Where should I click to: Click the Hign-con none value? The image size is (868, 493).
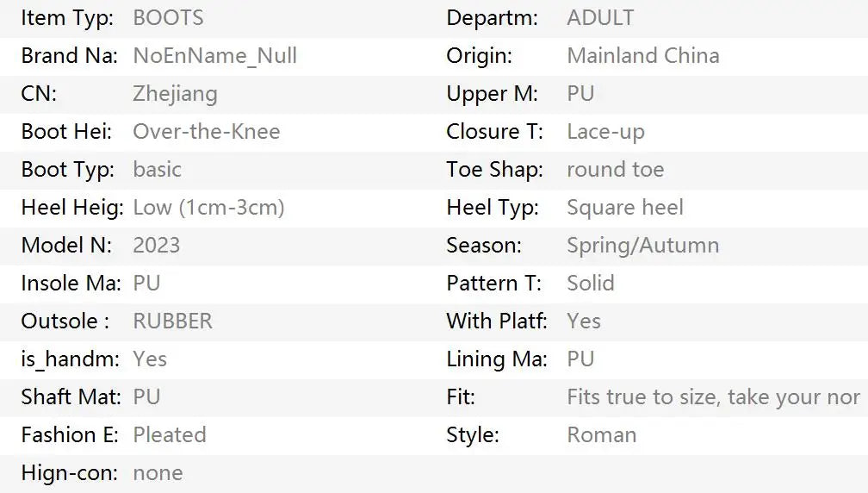[x=158, y=473]
